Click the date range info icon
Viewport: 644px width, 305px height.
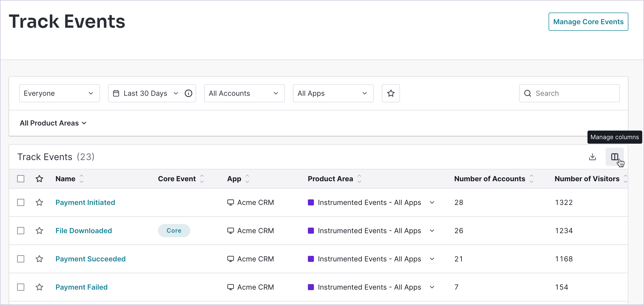[x=189, y=93]
